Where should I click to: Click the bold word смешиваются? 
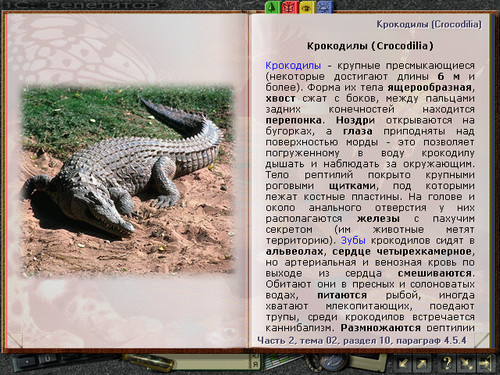coord(435,273)
